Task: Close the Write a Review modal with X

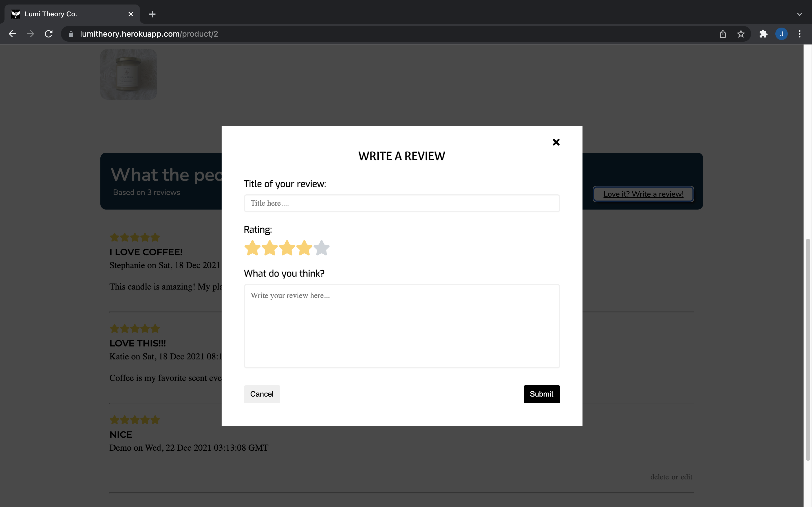Action: [556, 142]
